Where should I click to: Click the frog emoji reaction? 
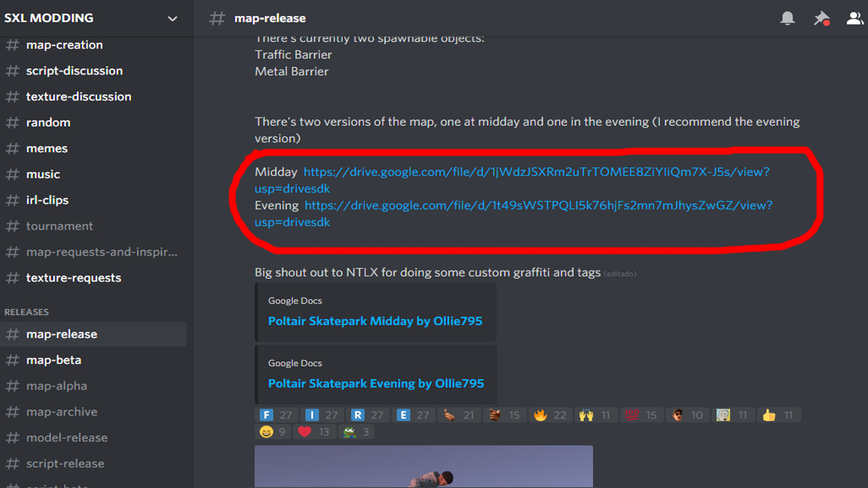pos(356,432)
